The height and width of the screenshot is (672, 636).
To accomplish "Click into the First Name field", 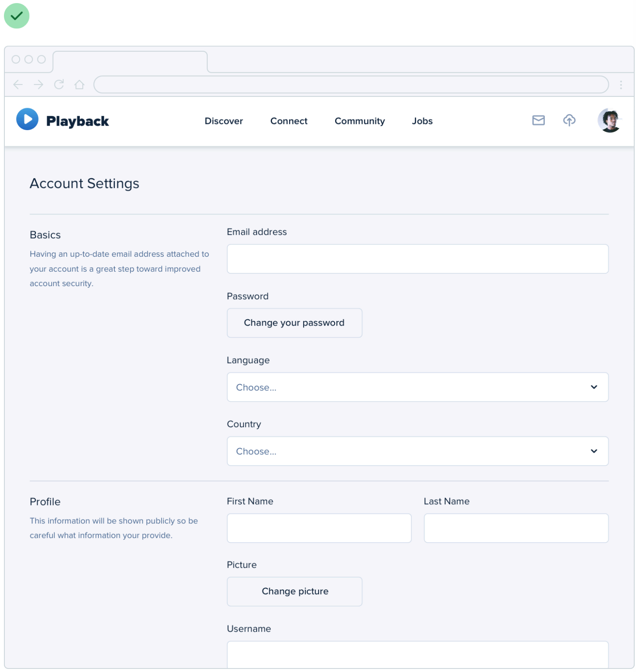I will [x=319, y=528].
